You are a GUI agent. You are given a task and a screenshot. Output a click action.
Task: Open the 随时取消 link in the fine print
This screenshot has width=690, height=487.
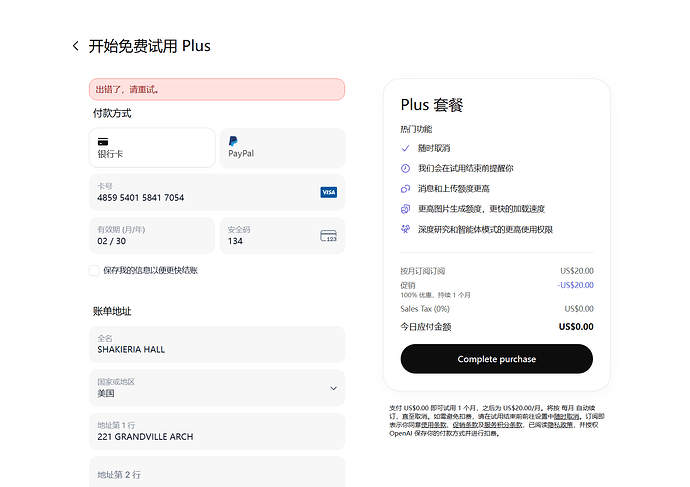click(x=566, y=416)
